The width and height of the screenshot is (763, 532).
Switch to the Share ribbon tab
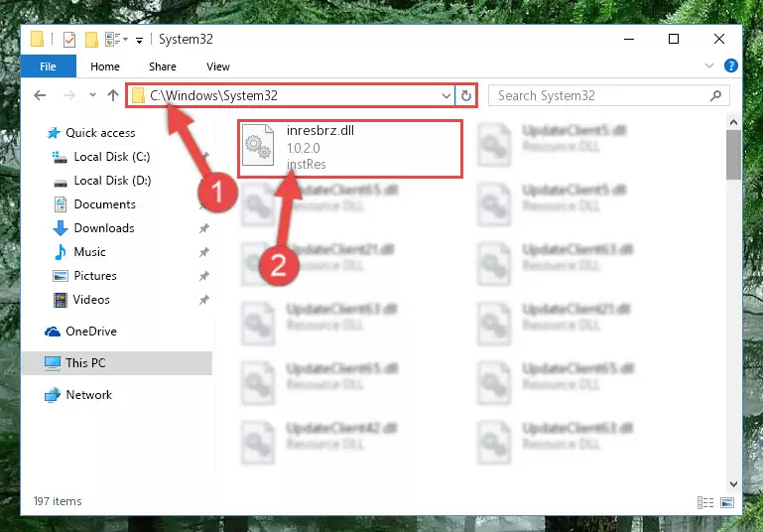tap(163, 66)
